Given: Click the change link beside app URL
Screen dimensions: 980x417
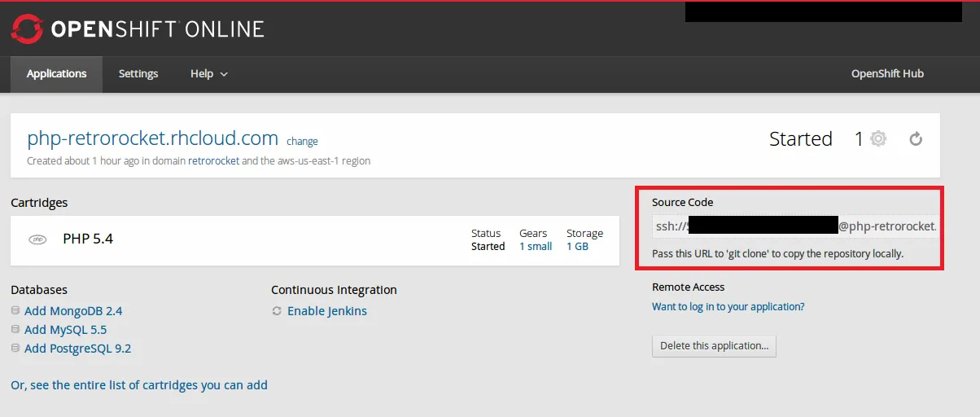Looking at the screenshot, I should 302,142.
